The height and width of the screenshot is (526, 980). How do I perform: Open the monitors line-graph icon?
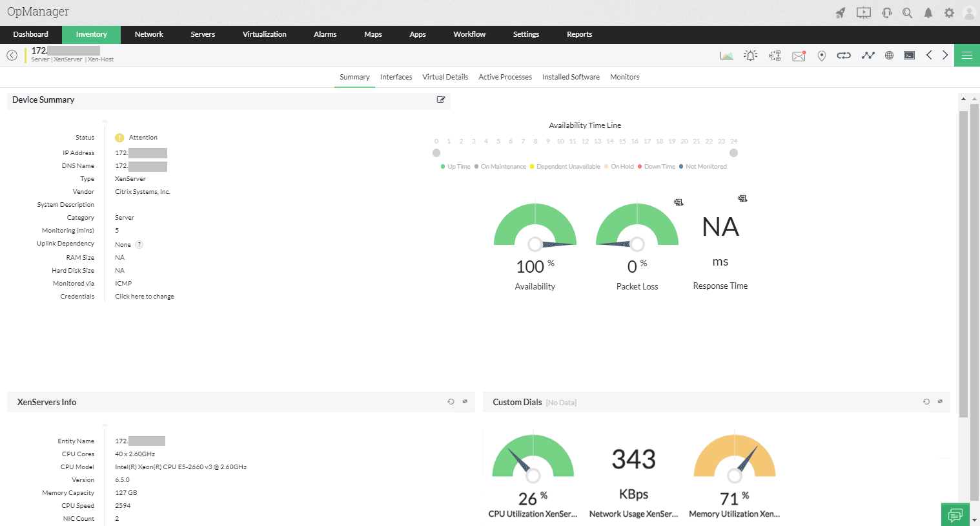click(868, 55)
